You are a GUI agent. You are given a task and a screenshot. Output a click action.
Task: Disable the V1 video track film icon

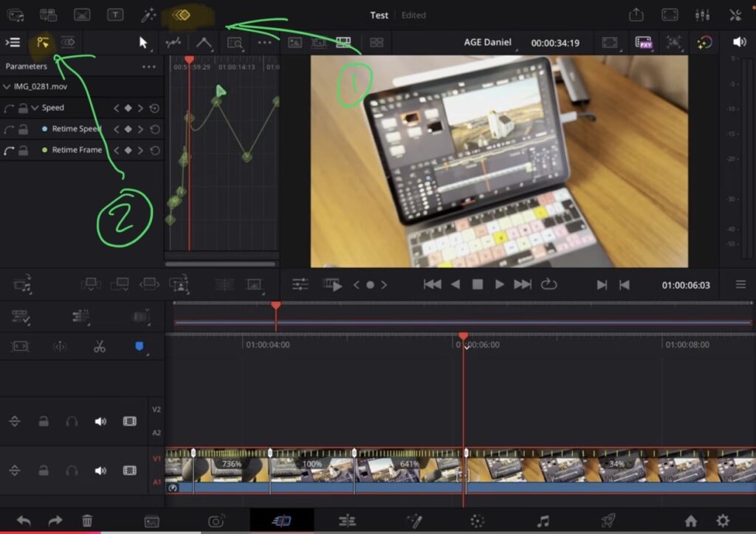[130, 470]
